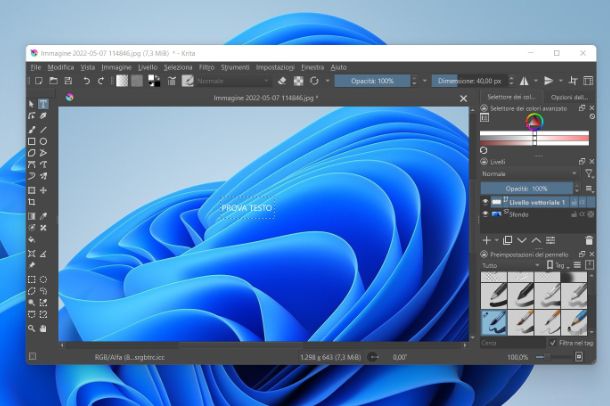Add a new layer with plus button
This screenshot has height=406, width=610.
[x=487, y=240]
